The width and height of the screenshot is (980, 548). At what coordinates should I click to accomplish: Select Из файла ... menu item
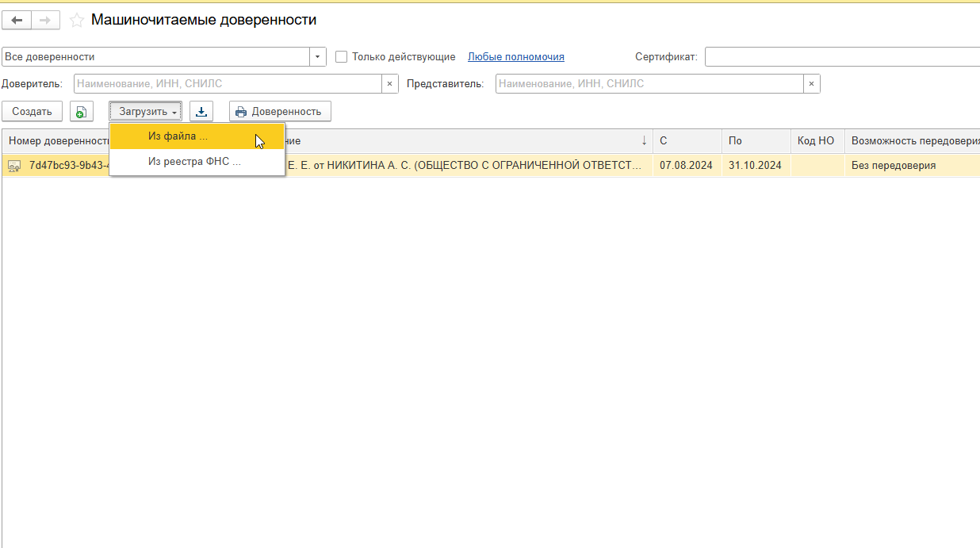(x=178, y=136)
